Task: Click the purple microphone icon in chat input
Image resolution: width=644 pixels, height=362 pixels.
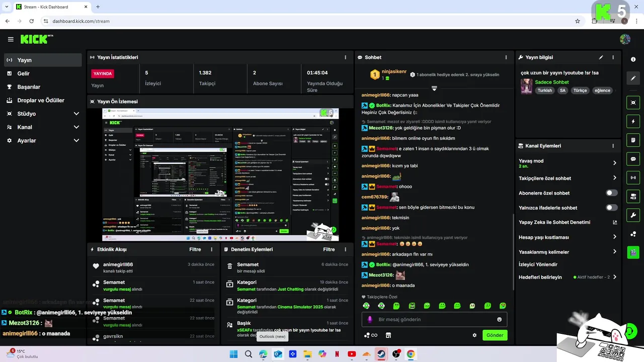Action: (370, 319)
